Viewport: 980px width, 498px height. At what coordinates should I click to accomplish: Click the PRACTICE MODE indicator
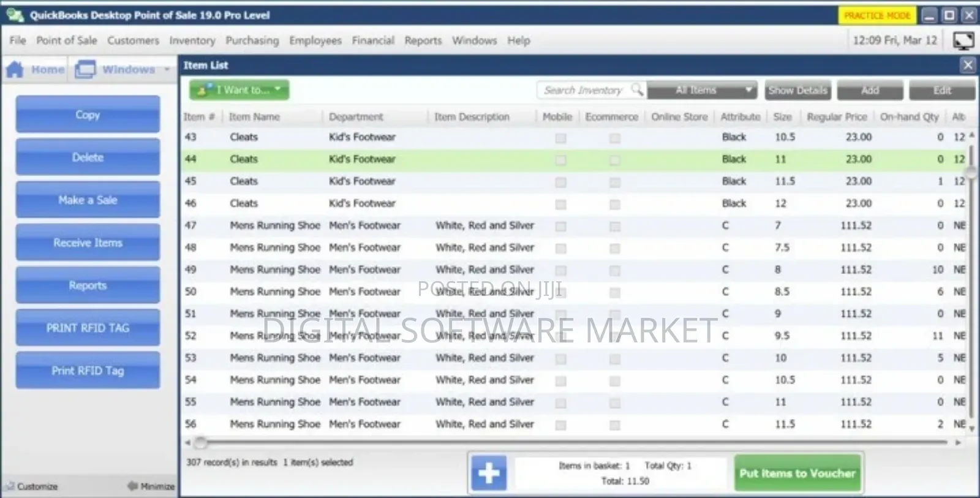coord(877,15)
